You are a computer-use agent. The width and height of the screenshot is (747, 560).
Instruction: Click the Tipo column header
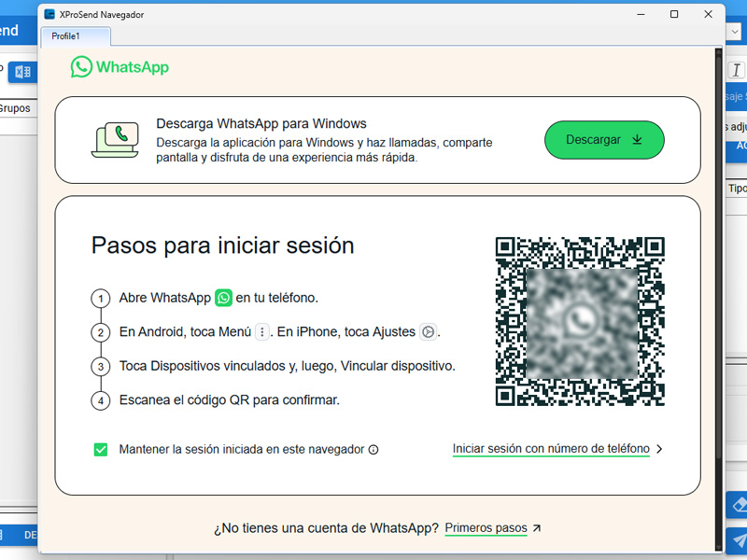click(x=737, y=189)
